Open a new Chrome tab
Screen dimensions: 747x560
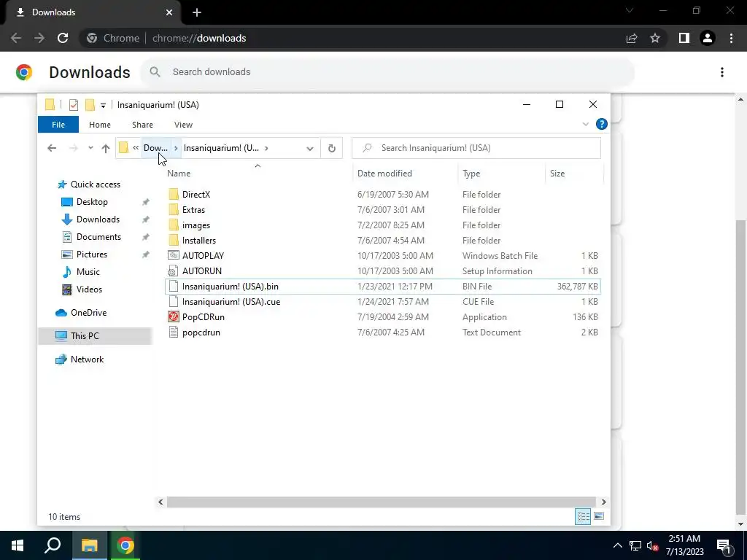coord(197,12)
